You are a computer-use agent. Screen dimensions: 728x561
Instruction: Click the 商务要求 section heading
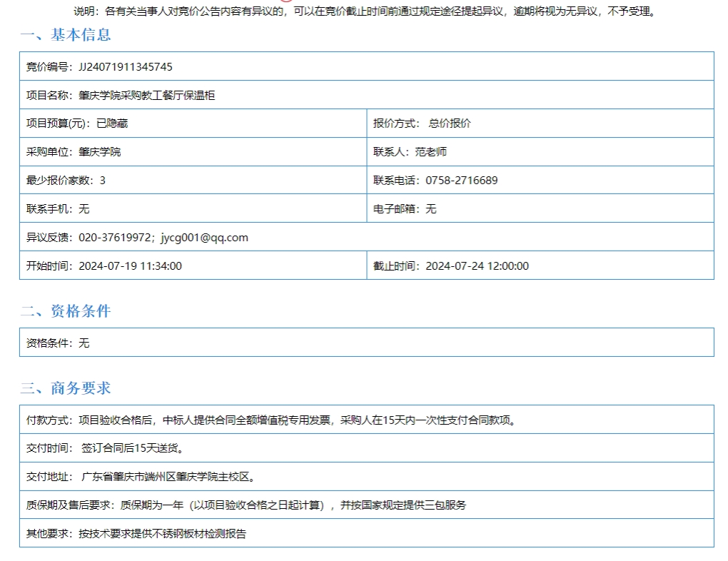65,388
